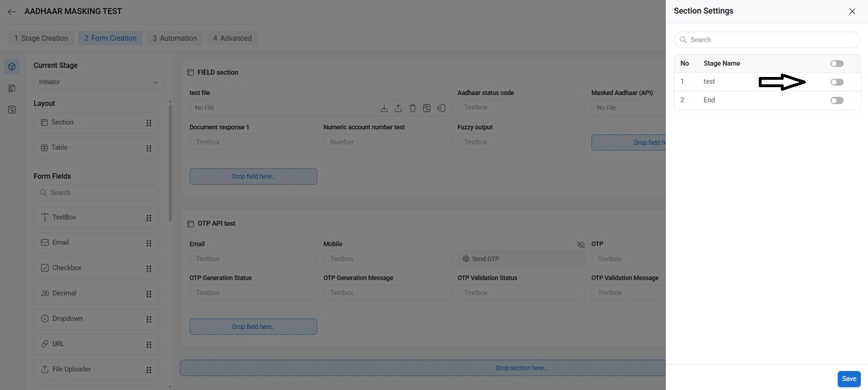Open the Advanced tab
This screenshot has width=868, height=390.
(x=233, y=38)
